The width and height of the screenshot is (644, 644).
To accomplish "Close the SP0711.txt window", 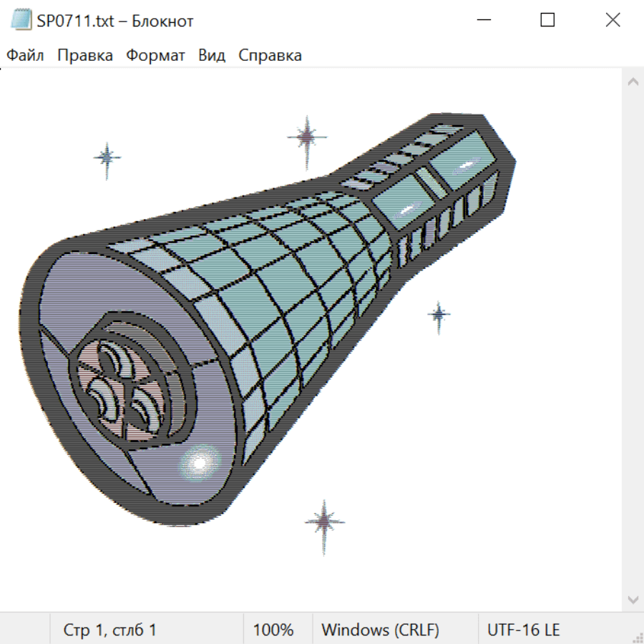I will tap(613, 20).
